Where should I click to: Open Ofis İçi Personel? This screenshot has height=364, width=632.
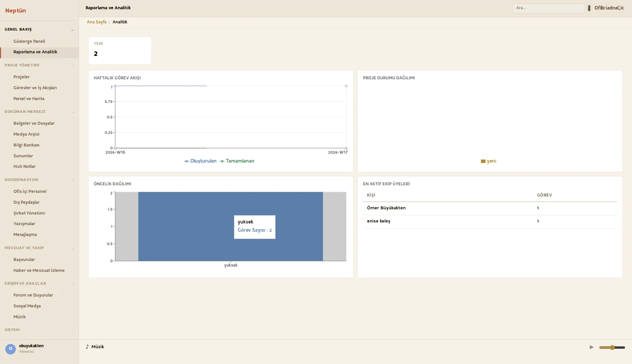[x=39, y=192]
